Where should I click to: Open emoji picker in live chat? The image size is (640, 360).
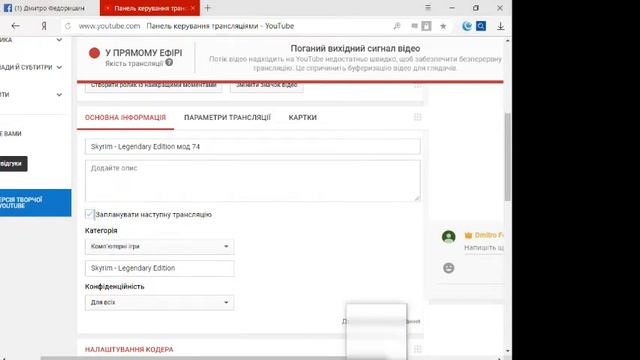pos(449,268)
